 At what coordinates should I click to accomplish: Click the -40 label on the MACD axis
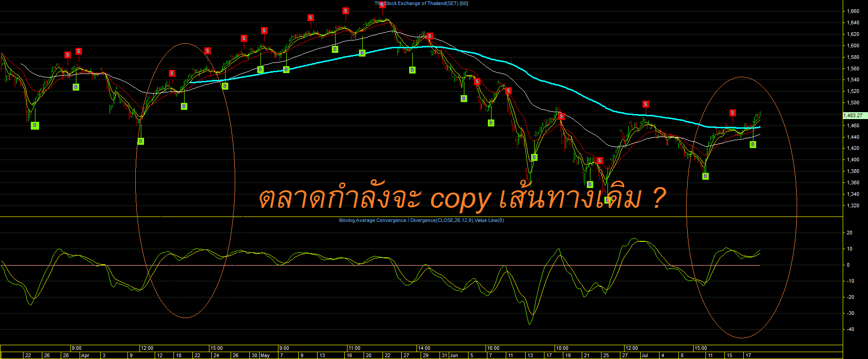851,329
